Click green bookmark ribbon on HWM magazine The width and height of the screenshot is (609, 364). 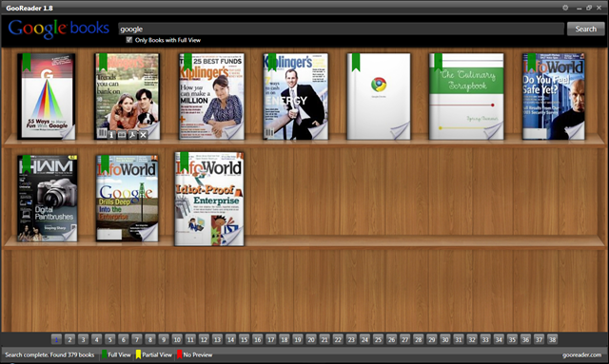[x=27, y=163]
